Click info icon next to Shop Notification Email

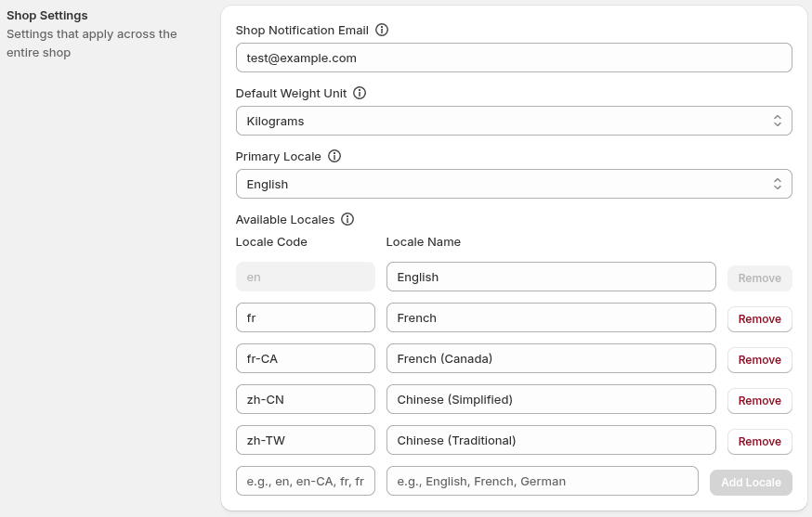(x=382, y=30)
